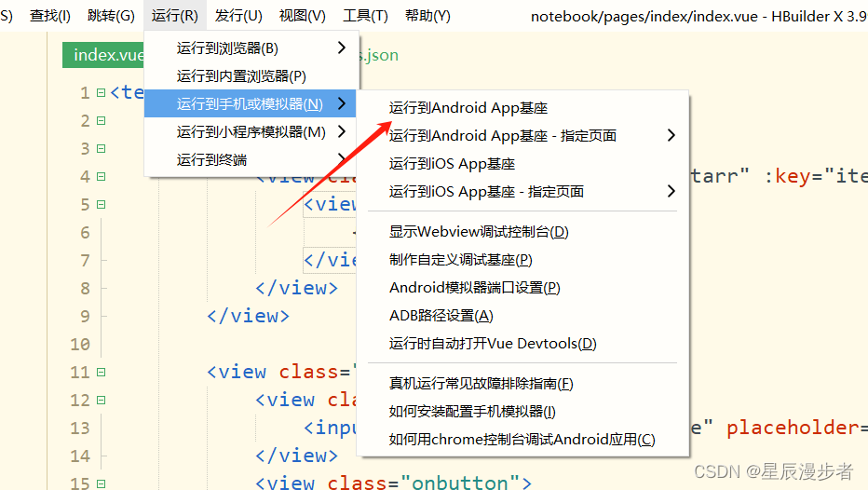This screenshot has height=490, width=868.
Task: Switch to the index.vue tab
Action: (x=103, y=55)
